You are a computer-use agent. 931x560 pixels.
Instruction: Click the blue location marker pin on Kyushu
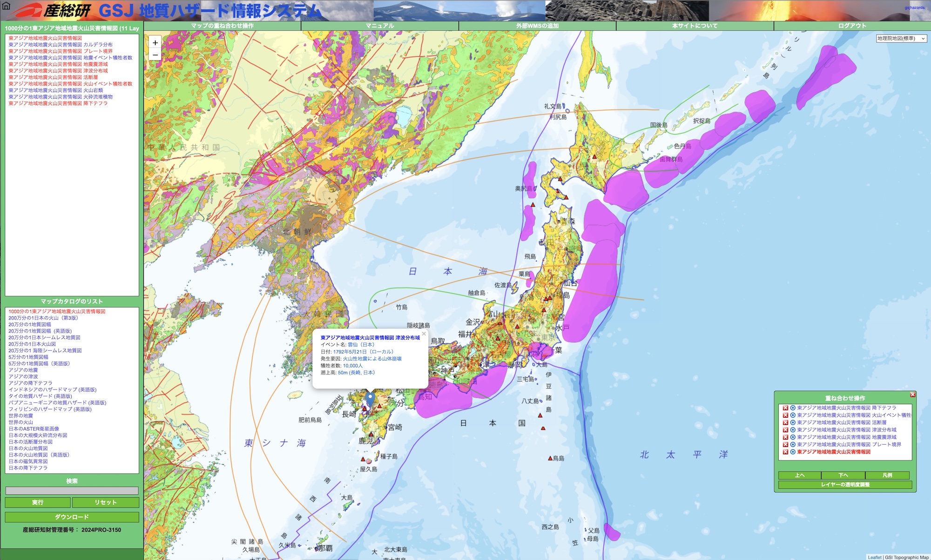(370, 400)
